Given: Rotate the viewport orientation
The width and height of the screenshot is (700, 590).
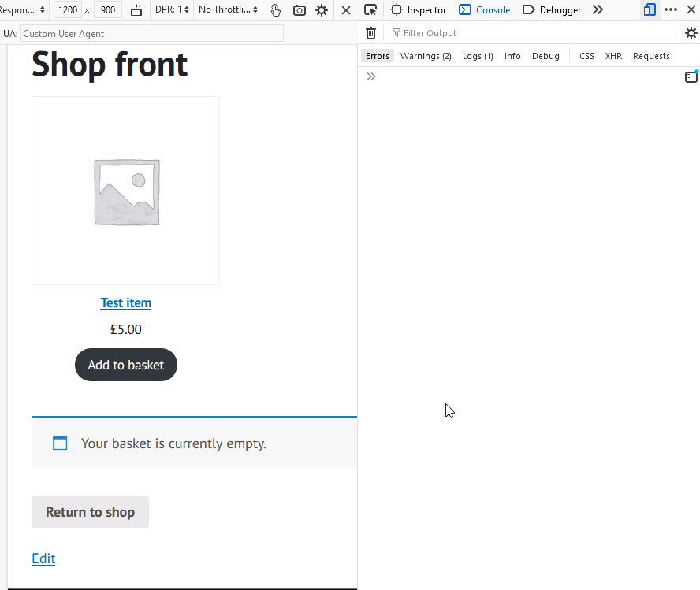Looking at the screenshot, I should [x=136, y=9].
